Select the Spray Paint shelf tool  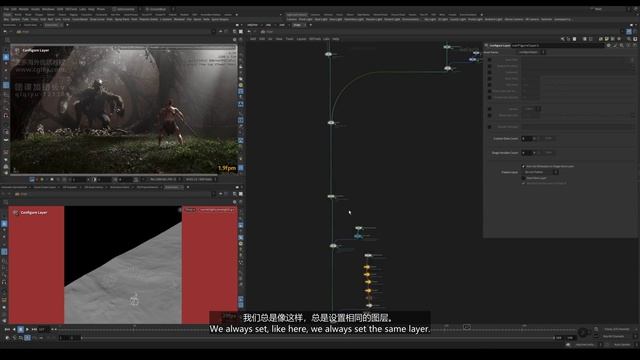(x=122, y=19)
